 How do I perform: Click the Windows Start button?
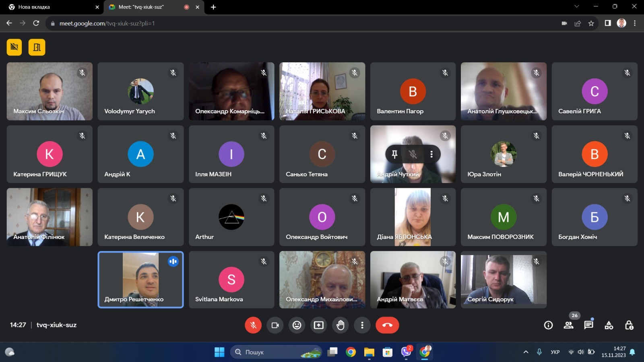tap(219, 352)
